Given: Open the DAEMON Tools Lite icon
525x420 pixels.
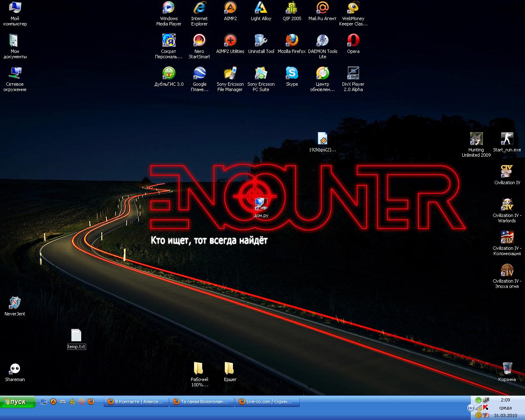Looking at the screenshot, I should [x=322, y=41].
